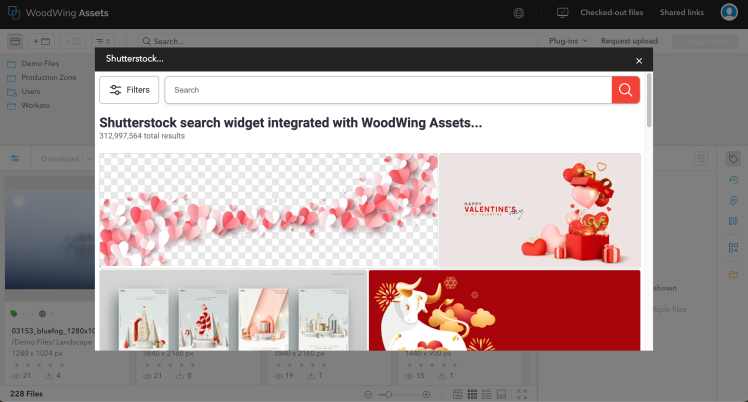Screen dimensions: 748x402
Task: Click the 312,997,564 total results text
Action: (x=142, y=136)
